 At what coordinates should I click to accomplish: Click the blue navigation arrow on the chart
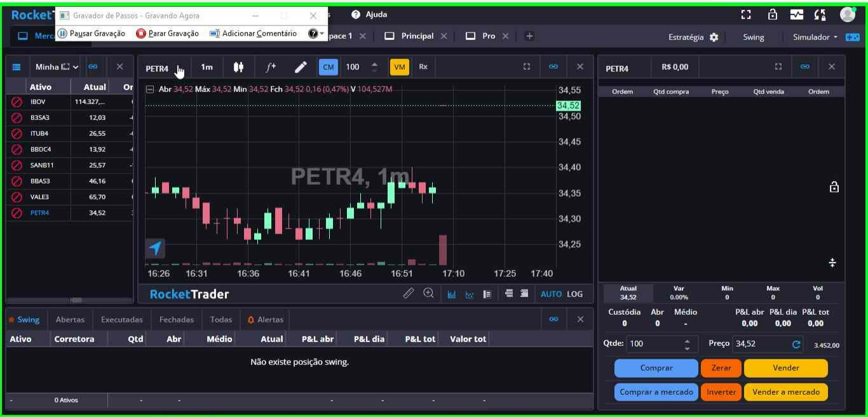click(155, 248)
